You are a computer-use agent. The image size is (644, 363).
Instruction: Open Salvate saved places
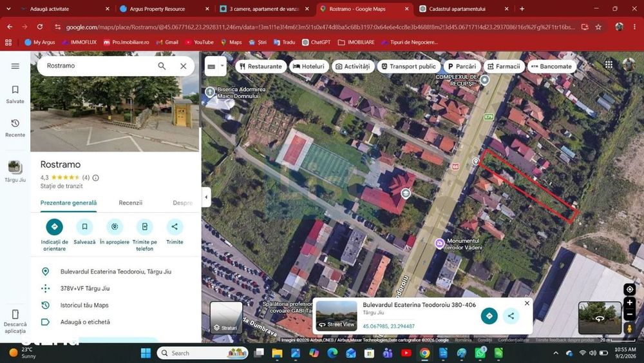click(x=15, y=95)
